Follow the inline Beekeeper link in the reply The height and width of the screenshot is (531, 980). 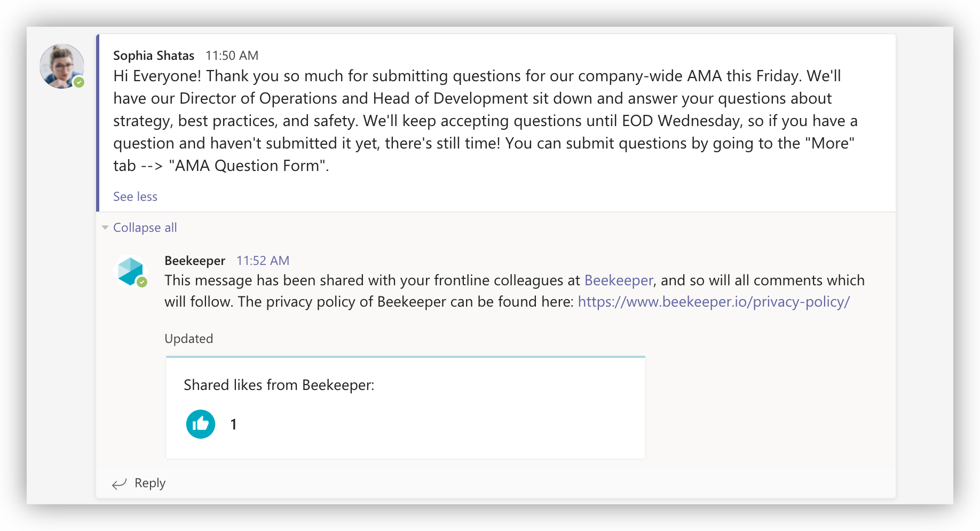[x=618, y=280]
